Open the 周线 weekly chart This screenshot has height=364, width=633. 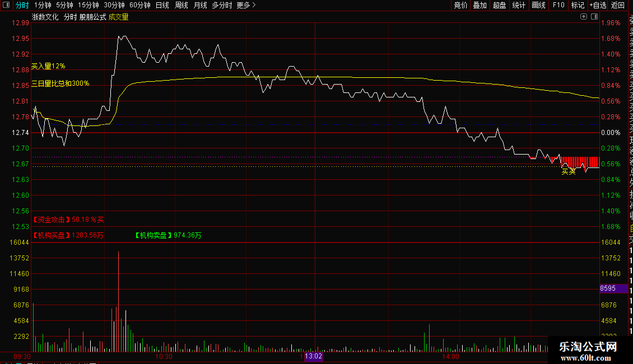pos(181,5)
